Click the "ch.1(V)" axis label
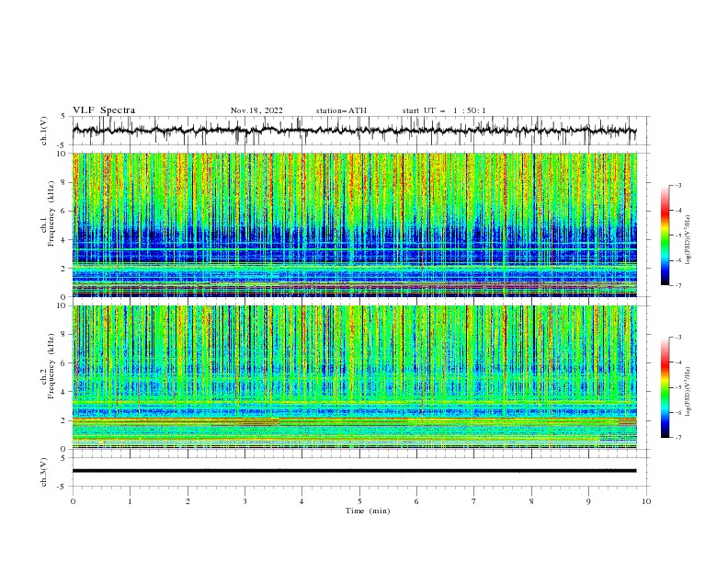 44,131
